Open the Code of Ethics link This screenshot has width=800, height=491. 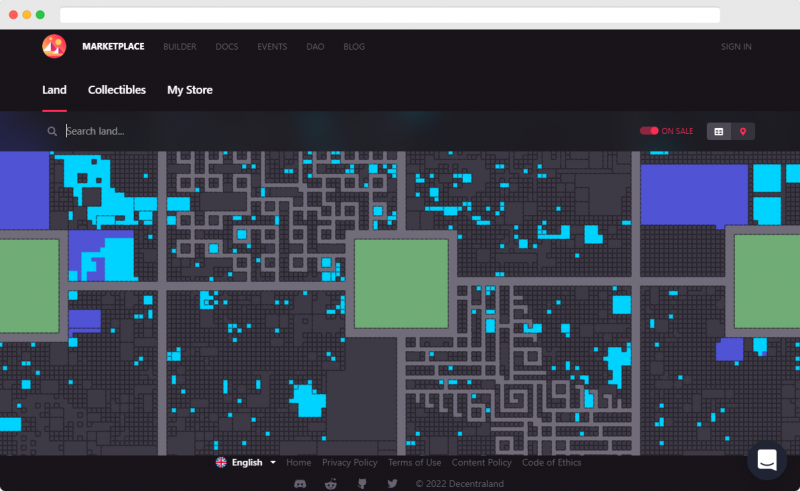pyautogui.click(x=552, y=462)
